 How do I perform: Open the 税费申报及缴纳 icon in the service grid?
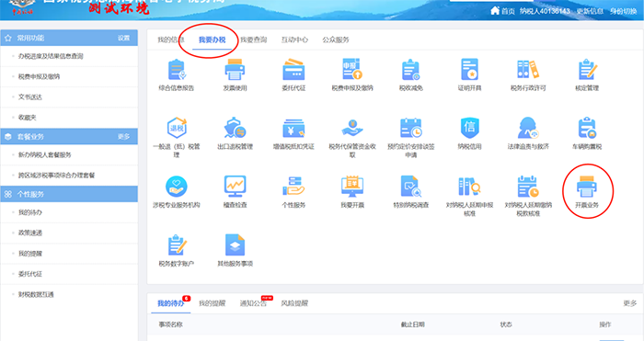click(352, 70)
